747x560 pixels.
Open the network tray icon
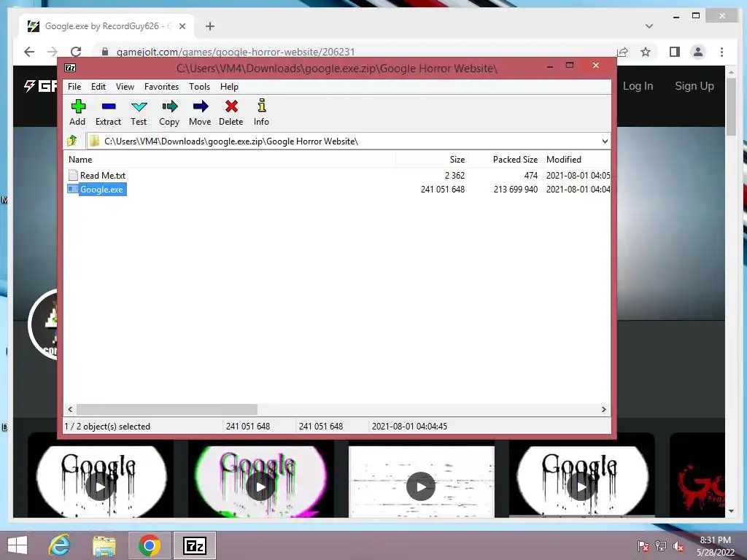point(661,546)
